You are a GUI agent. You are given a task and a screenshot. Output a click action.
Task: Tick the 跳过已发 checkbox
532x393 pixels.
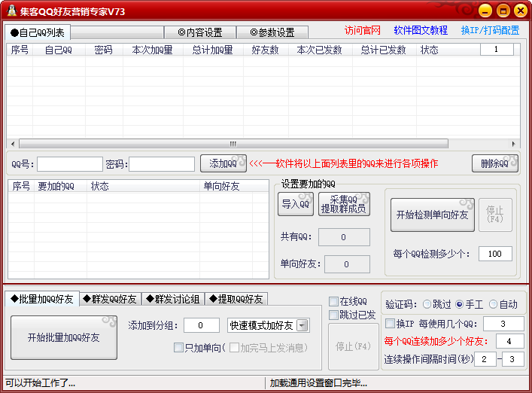click(x=334, y=315)
